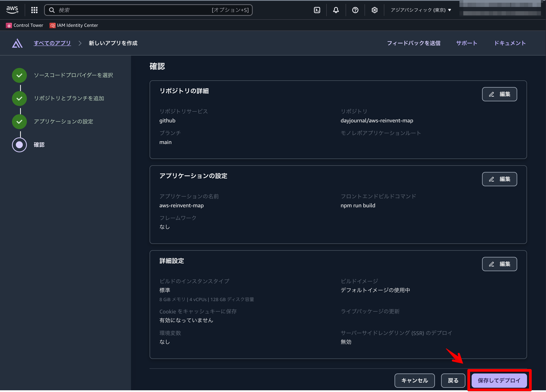Image resolution: width=546 pixels, height=392 pixels.
Task: Open the help question mark icon
Action: point(355,10)
